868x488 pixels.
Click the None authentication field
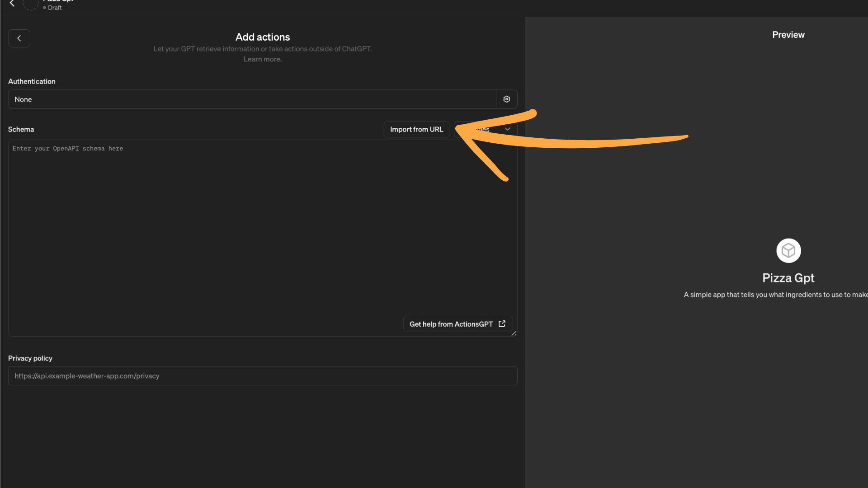252,99
